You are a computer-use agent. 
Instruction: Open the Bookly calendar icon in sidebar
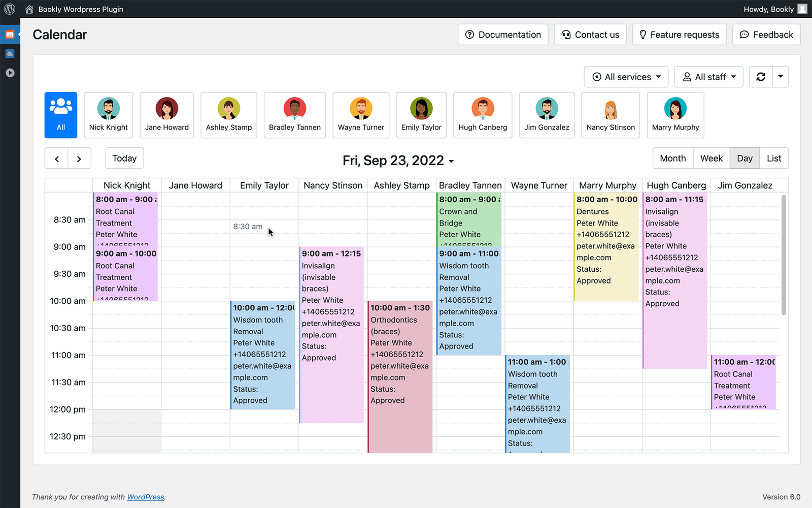[10, 35]
